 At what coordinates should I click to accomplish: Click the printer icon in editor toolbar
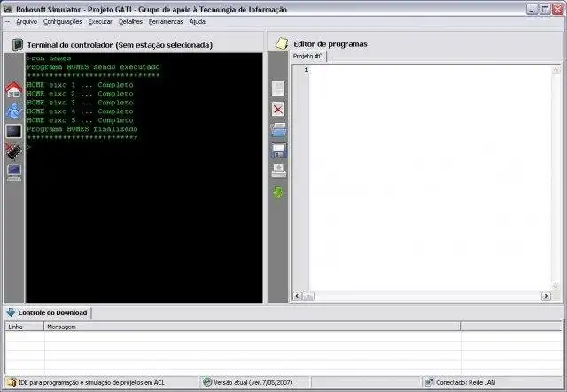pos(278,171)
